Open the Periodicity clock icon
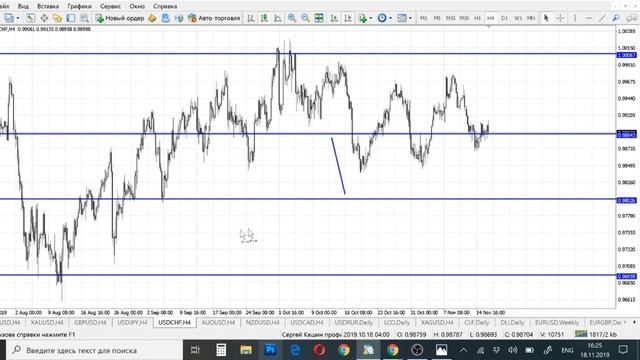 [x=382, y=18]
